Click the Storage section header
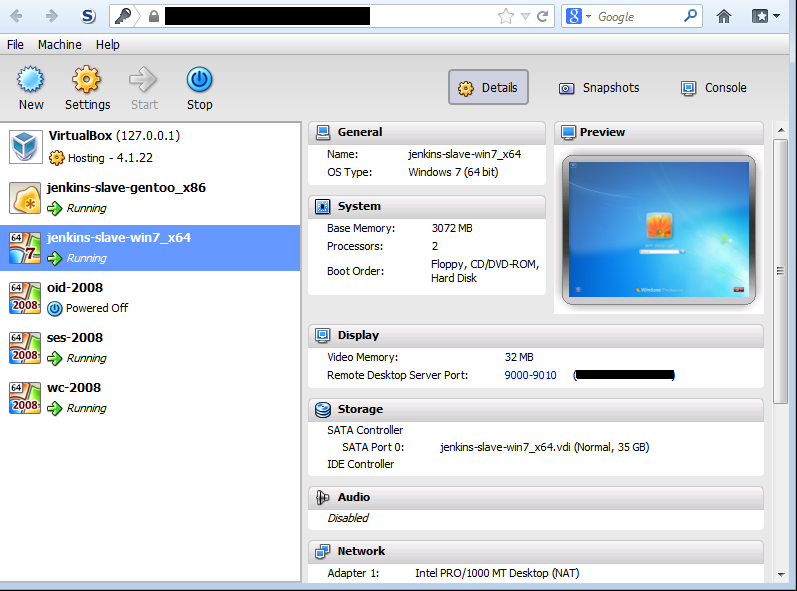797x591 pixels. 536,410
